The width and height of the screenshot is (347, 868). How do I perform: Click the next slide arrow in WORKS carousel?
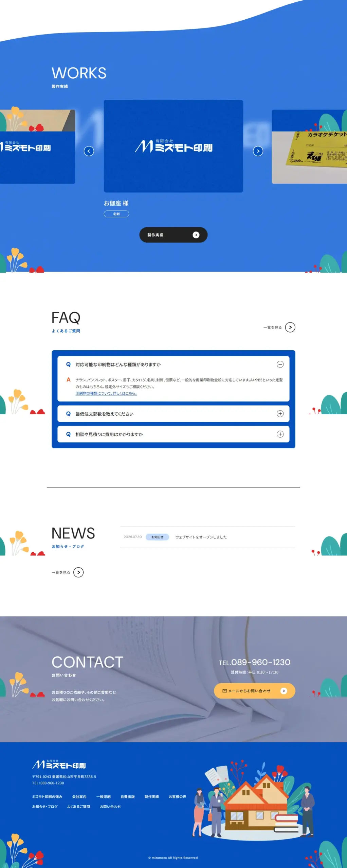pyautogui.click(x=258, y=151)
